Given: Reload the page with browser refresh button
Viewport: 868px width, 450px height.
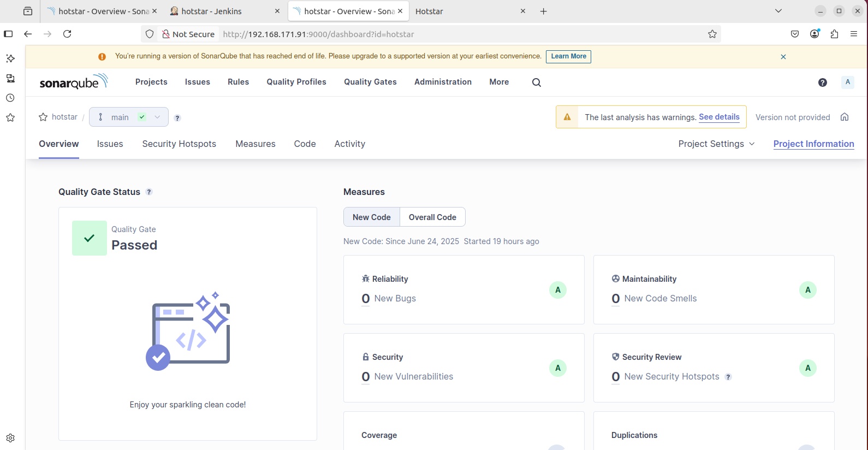Looking at the screenshot, I should click(67, 34).
